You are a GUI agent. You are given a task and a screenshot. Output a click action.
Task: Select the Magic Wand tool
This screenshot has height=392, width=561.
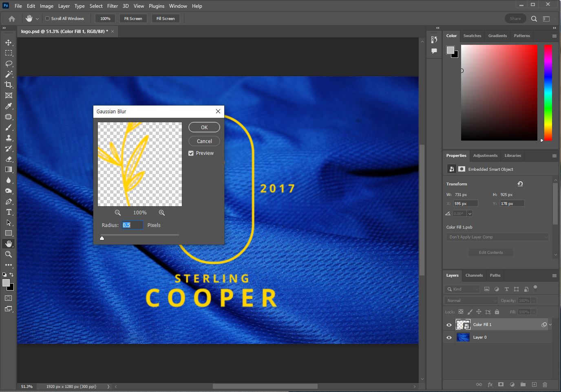tap(9, 74)
